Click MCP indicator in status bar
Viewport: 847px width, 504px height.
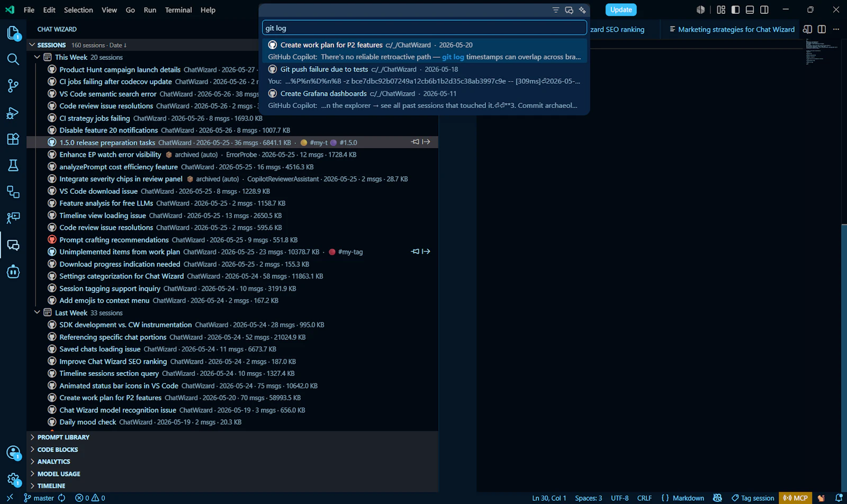point(795,498)
